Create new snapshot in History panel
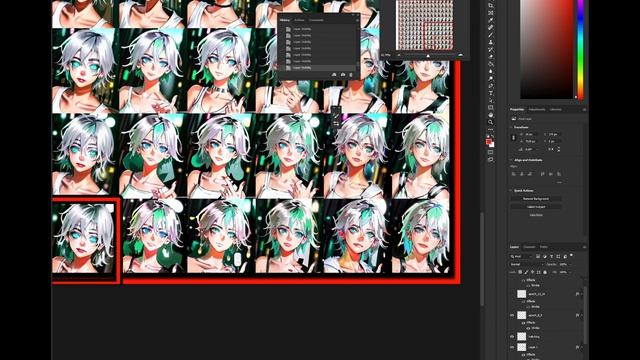 [x=343, y=75]
